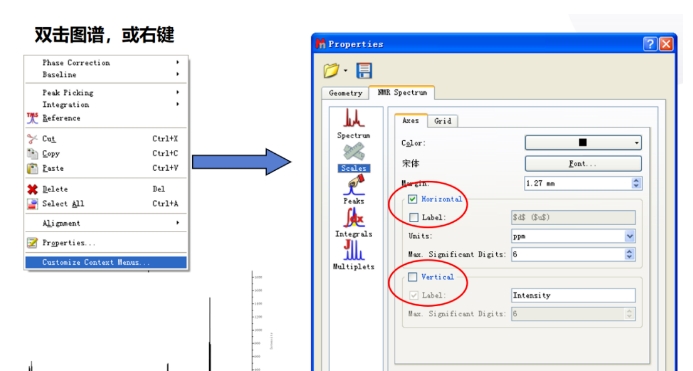The image size is (693, 371).
Task: Expand the Alignment submenu
Action: pos(178,223)
